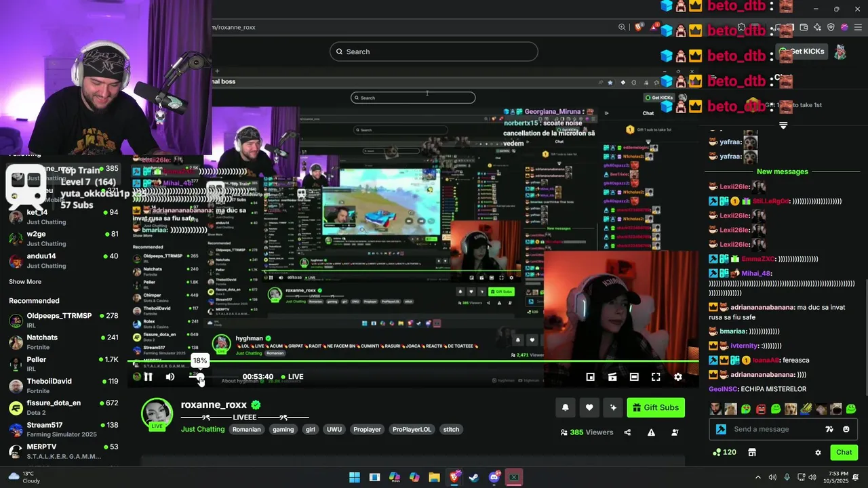
Task: Open the channel points 120 balance
Action: click(724, 452)
